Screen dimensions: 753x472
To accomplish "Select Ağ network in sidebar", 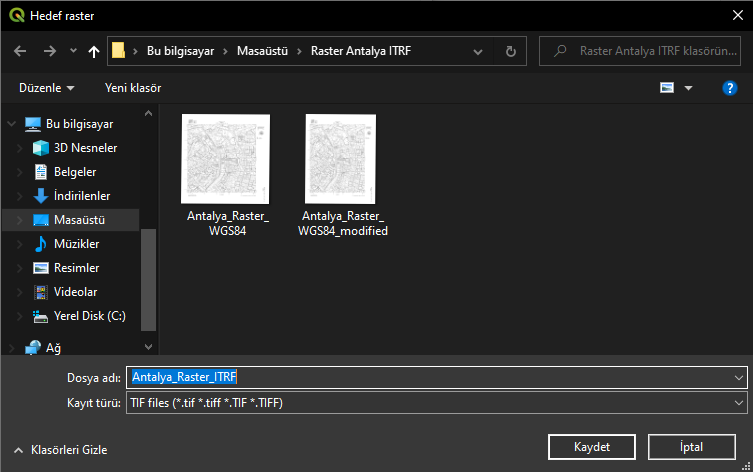I will pos(53,348).
